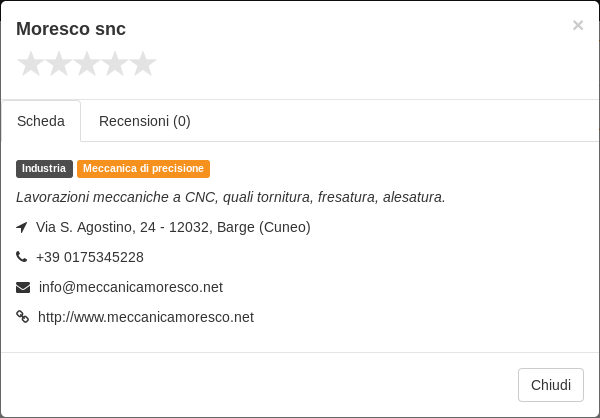Screen dimensions: 600x418
Task: Click the info@meccanicamoresco.net email address
Action: pos(131,287)
